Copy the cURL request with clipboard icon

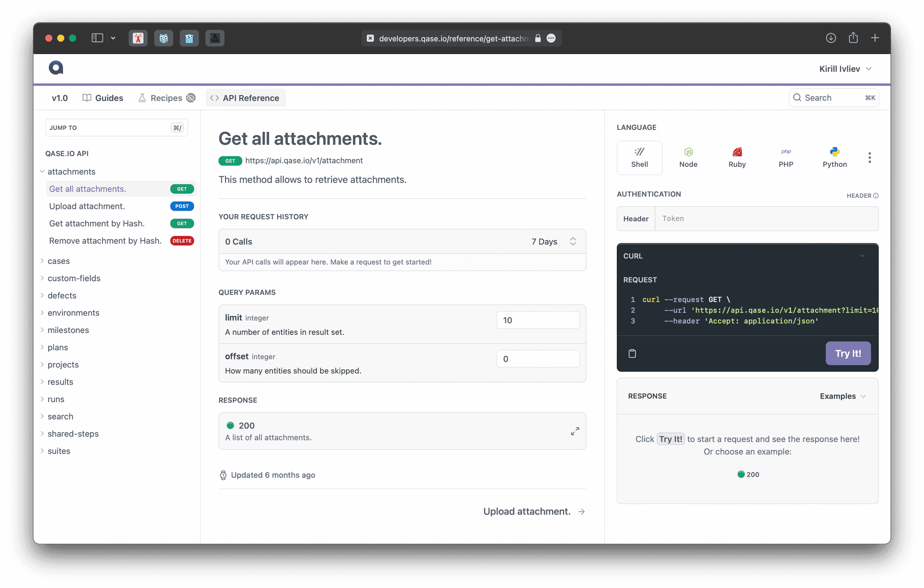tap(632, 354)
